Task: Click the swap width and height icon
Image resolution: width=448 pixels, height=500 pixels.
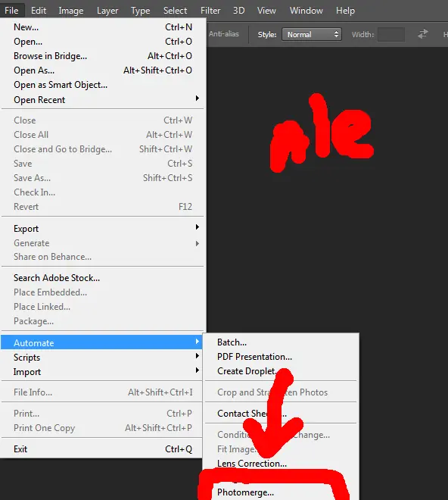Action: [423, 34]
